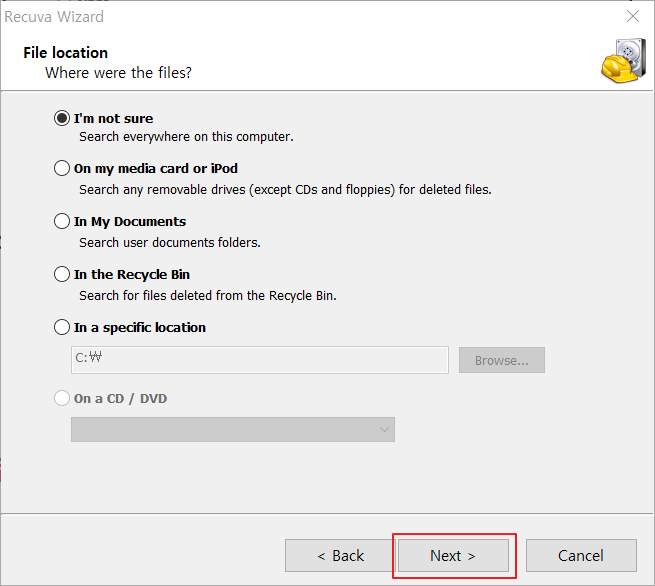Close the Recuva Wizard window
This screenshot has width=655, height=586.
[x=633, y=16]
